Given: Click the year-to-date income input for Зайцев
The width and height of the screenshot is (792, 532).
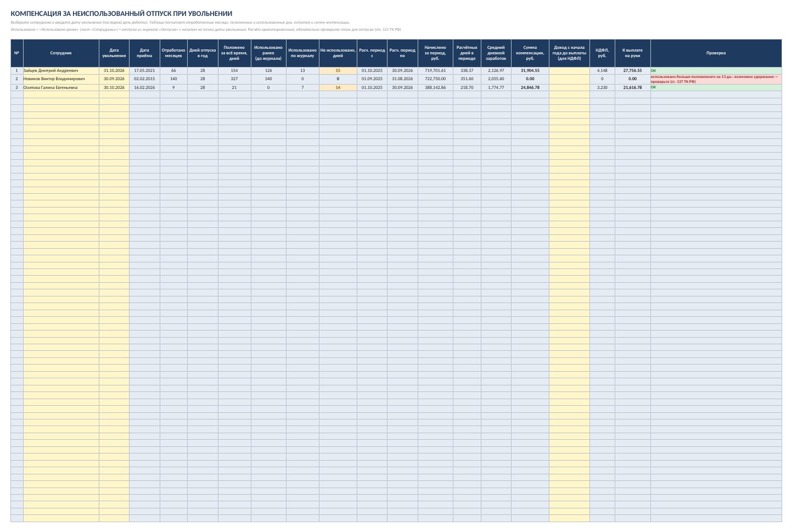Looking at the screenshot, I should click(x=569, y=70).
